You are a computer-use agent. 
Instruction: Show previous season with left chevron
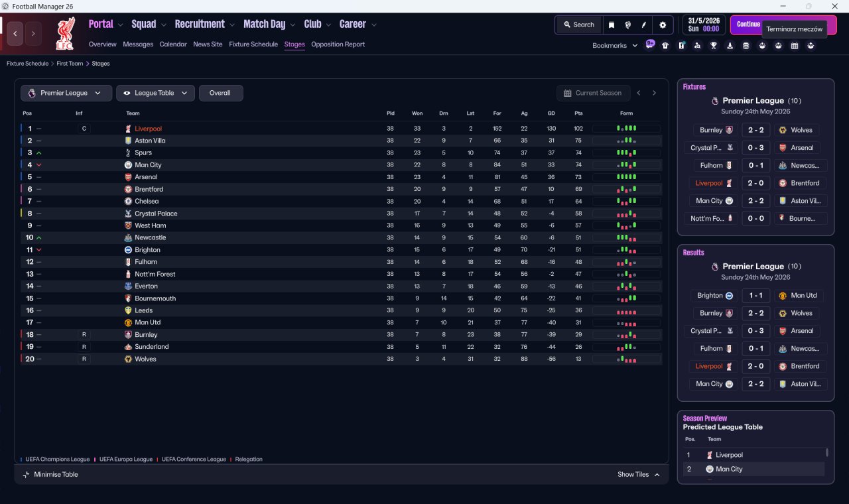(639, 93)
